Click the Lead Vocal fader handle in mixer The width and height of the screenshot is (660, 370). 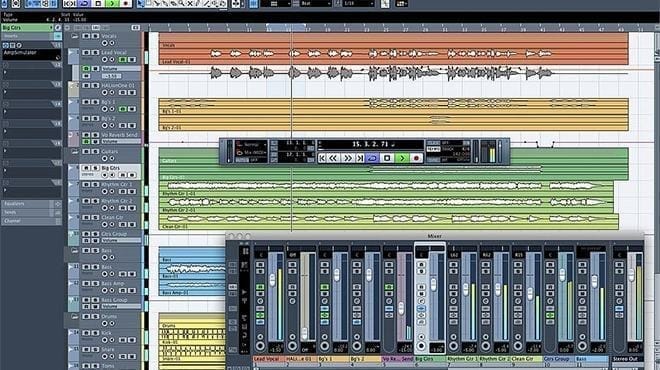click(272, 279)
